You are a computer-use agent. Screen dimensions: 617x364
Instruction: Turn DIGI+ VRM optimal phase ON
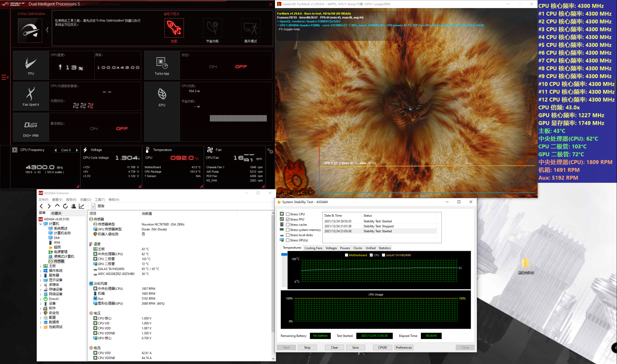pos(94,129)
